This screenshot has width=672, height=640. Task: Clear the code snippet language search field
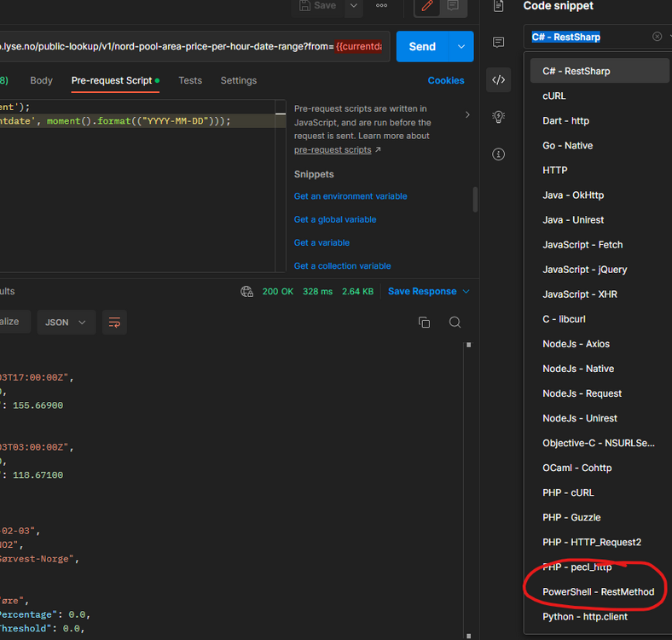click(x=657, y=37)
